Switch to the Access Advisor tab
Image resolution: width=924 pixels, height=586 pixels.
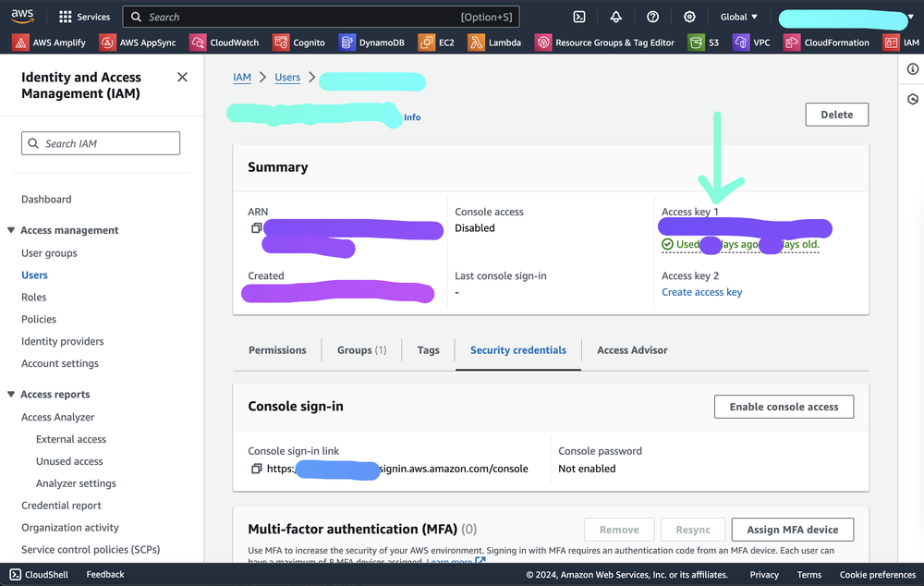(x=632, y=350)
